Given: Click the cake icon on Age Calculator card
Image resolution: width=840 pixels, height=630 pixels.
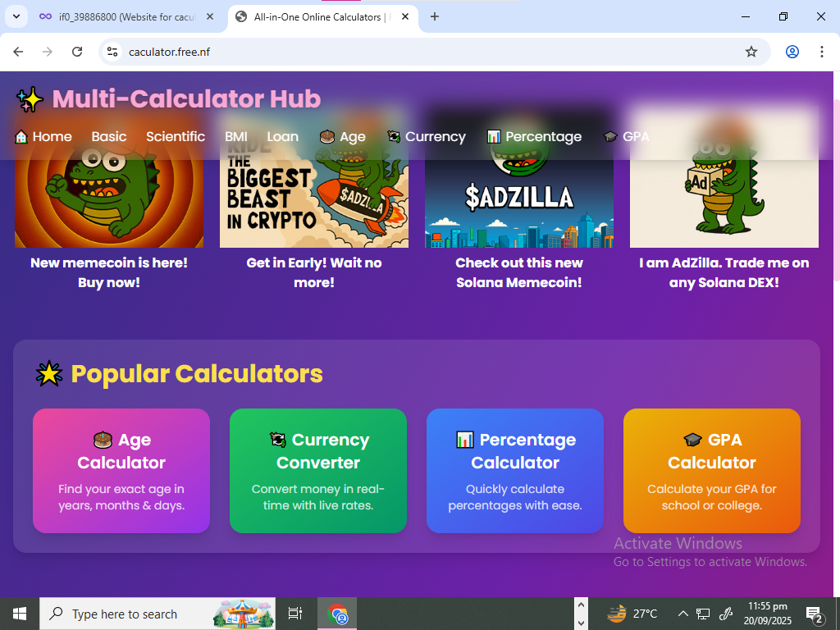Looking at the screenshot, I should point(103,440).
